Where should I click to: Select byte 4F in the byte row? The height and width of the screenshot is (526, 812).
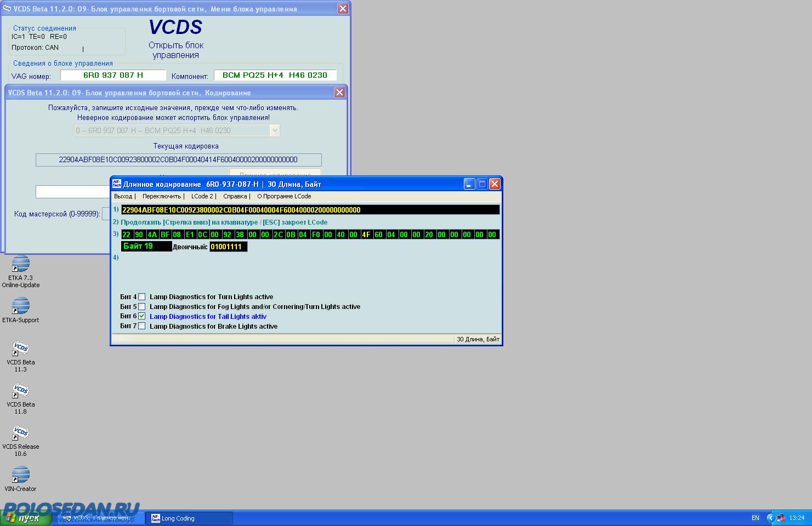click(x=366, y=235)
